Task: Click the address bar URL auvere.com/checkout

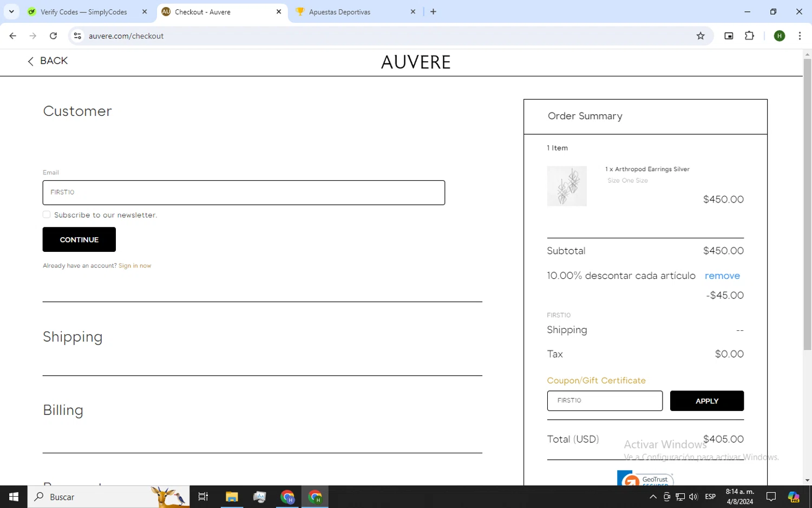Action: coord(126,36)
